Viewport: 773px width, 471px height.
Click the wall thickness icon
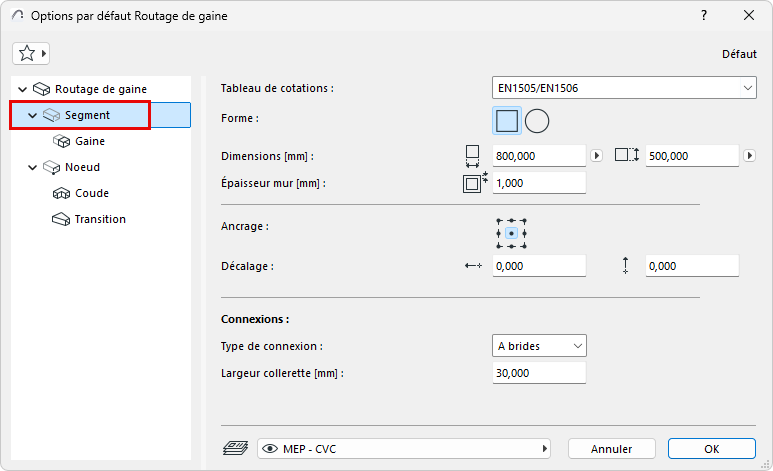(473, 183)
